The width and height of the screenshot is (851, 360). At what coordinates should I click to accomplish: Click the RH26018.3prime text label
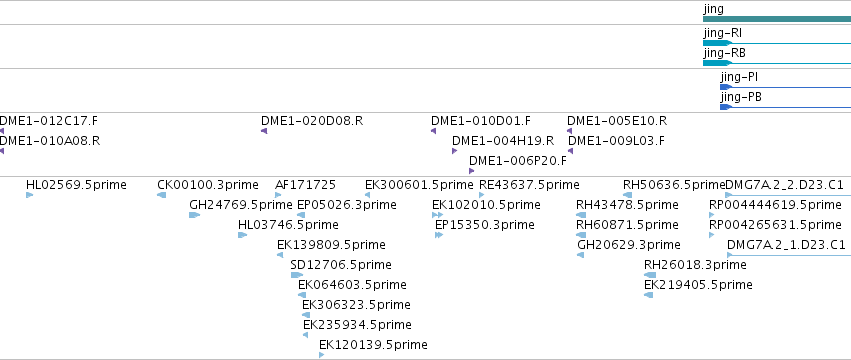(695, 265)
